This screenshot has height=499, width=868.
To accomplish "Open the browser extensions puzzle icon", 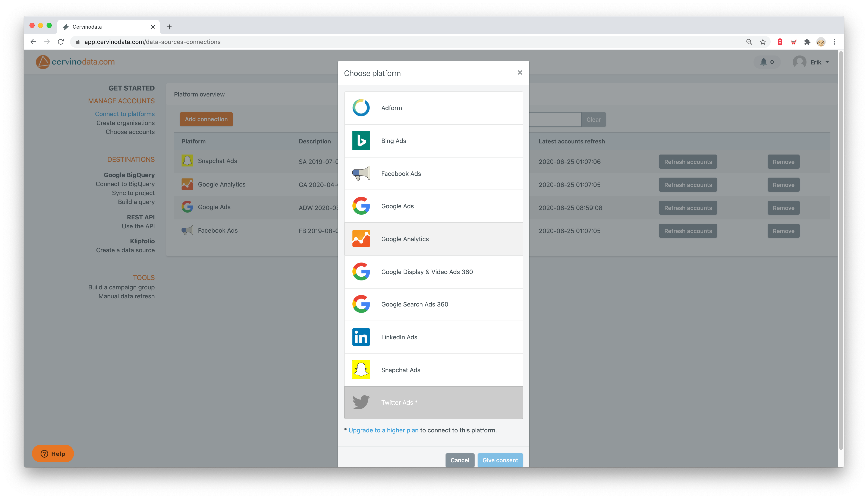I will point(807,42).
